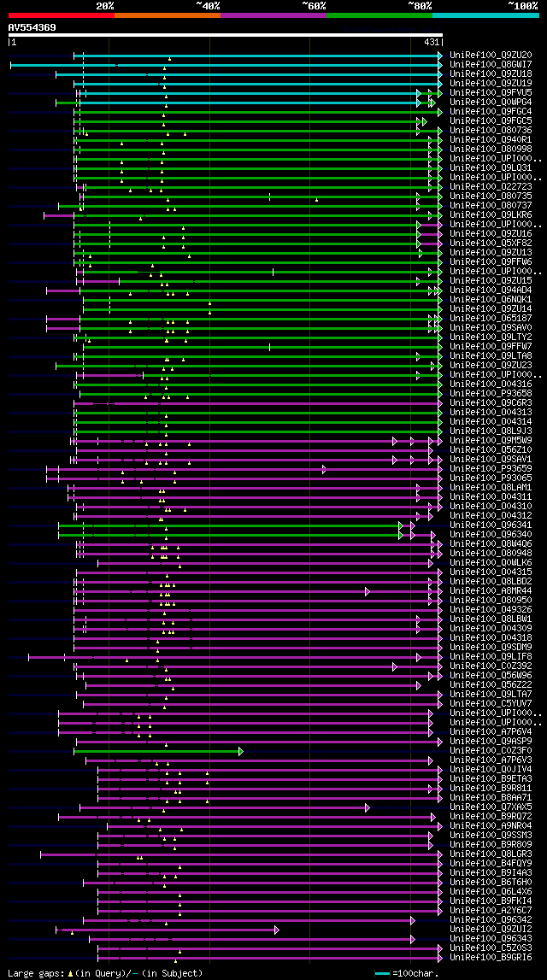This screenshot has width=547, height=980.
Task: Click the green ~80% identity legend segment
Action: tap(379, 15)
